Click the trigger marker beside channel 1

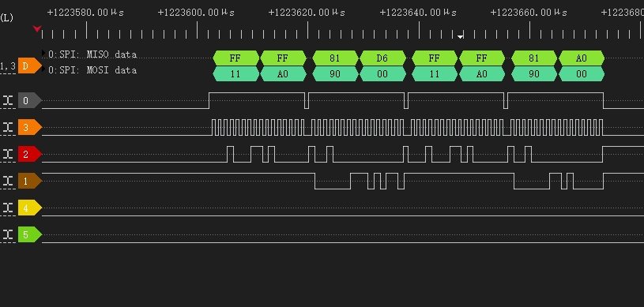coord(8,181)
